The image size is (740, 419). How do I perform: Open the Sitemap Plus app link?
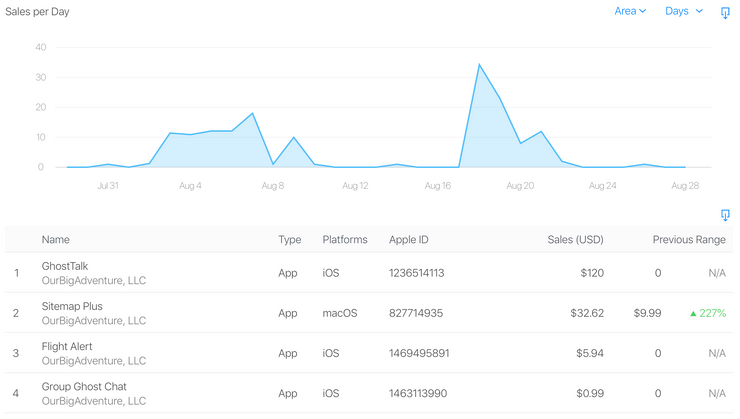[72, 306]
